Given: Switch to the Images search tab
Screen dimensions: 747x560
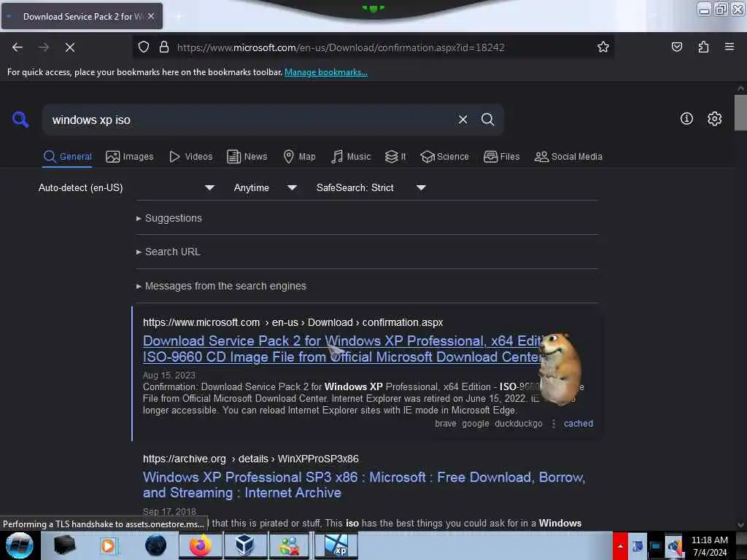Looking at the screenshot, I should 130,156.
